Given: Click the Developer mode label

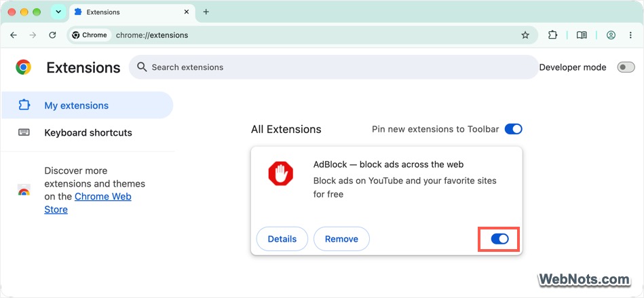Looking at the screenshot, I should pos(573,67).
